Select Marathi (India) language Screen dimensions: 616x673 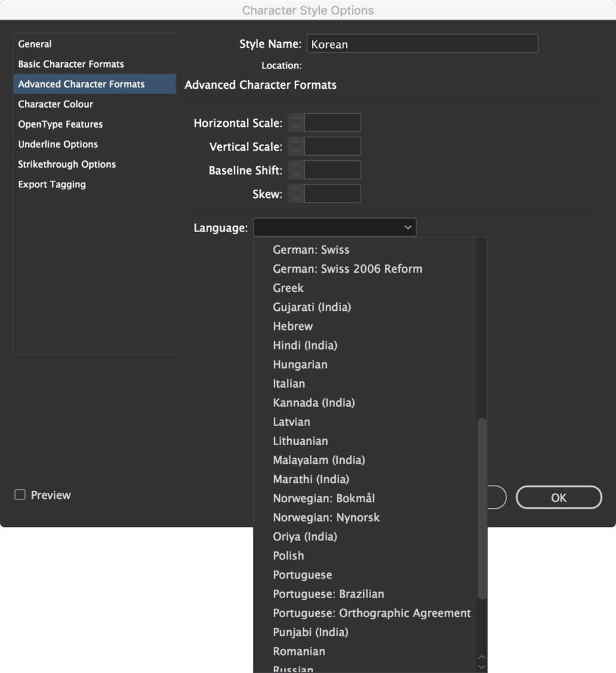coord(365,479)
